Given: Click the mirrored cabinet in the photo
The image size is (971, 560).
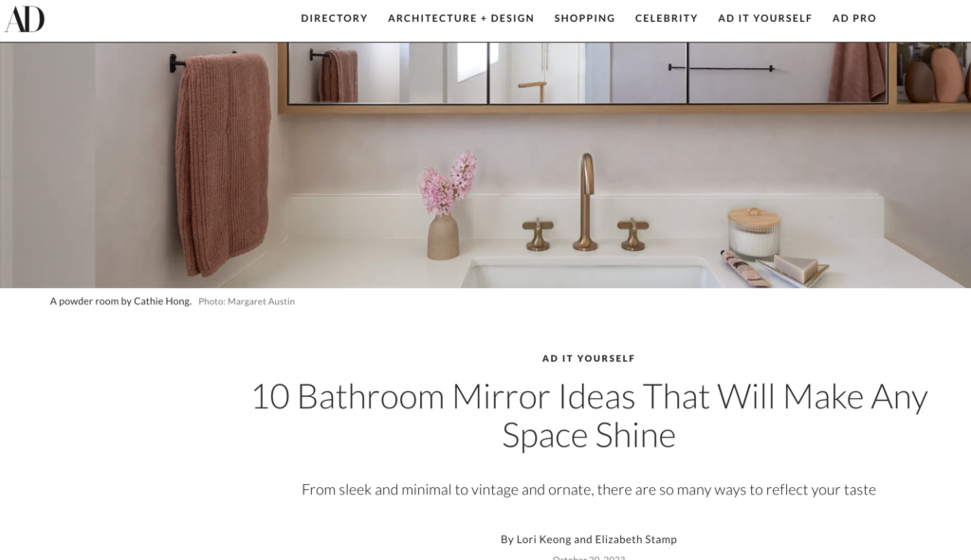Looking at the screenshot, I should click(x=587, y=73).
